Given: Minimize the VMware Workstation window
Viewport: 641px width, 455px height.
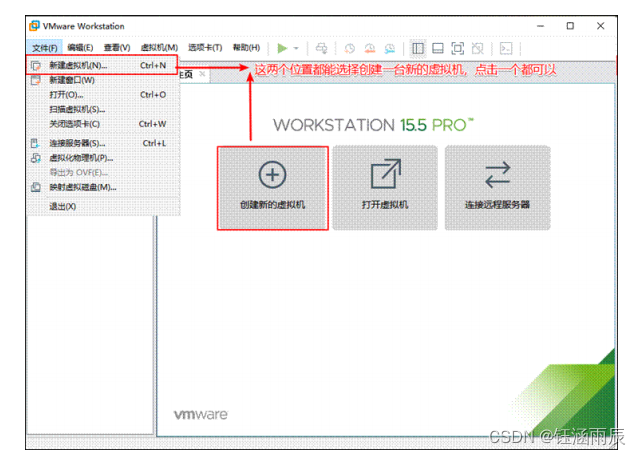Looking at the screenshot, I should tap(540, 26).
